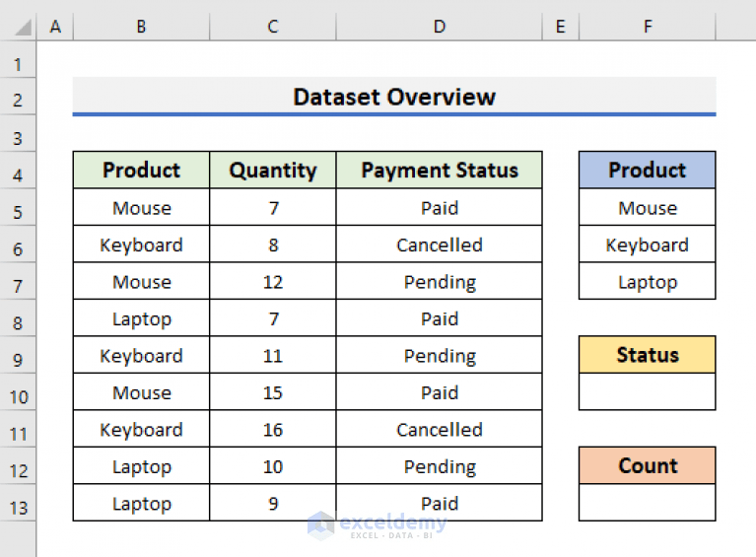Select Paid status in row 5
This screenshot has height=557, width=756.
[440, 207]
